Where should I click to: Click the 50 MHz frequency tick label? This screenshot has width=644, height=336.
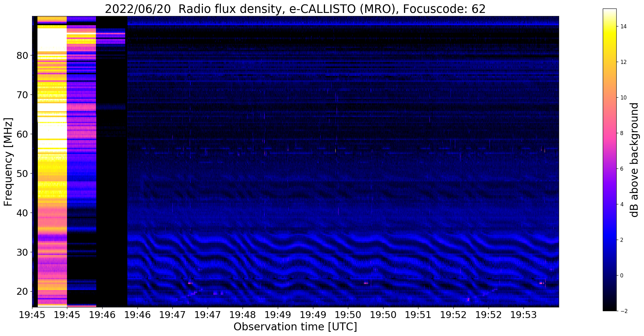point(22,174)
